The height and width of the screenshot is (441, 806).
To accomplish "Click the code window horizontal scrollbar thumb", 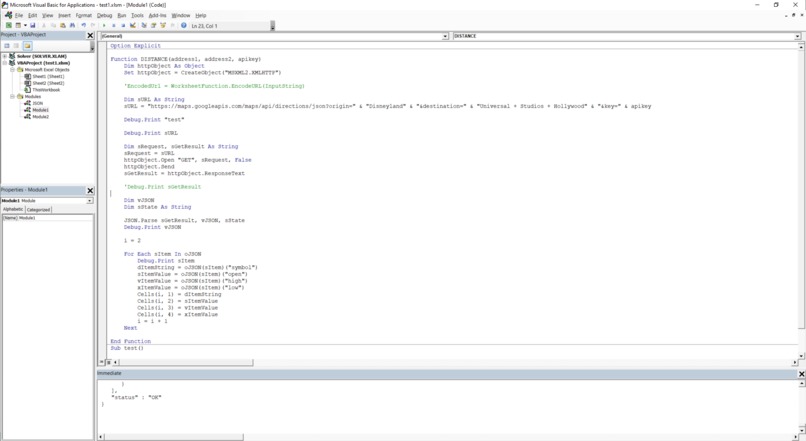I will click(x=186, y=362).
